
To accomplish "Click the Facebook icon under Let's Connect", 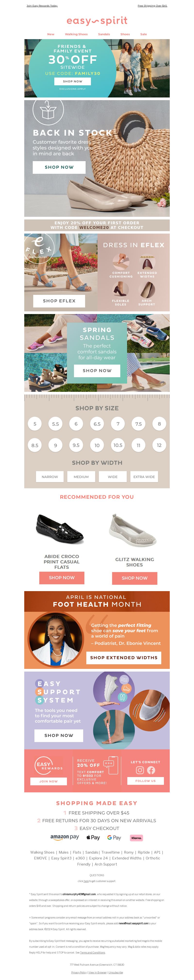I will [151, 770].
